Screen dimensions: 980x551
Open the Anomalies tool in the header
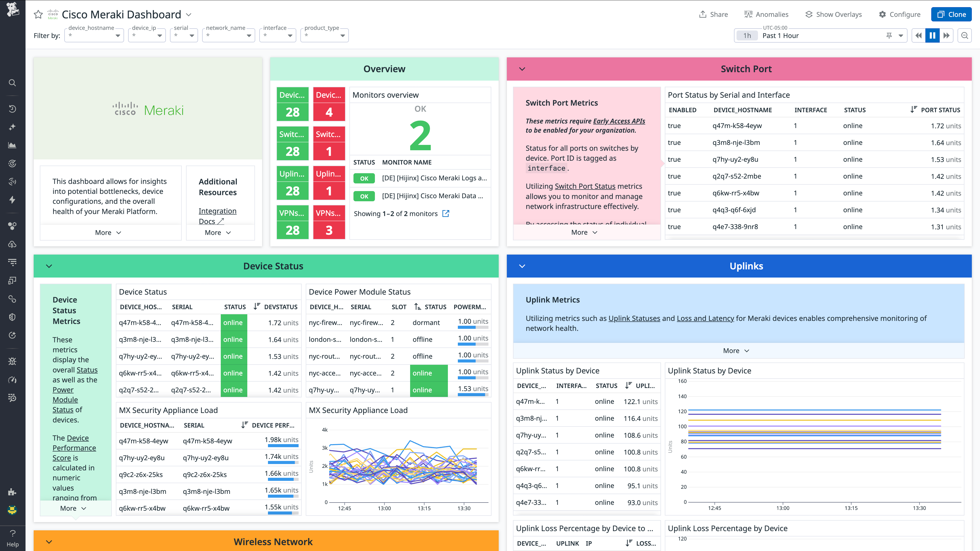766,14
